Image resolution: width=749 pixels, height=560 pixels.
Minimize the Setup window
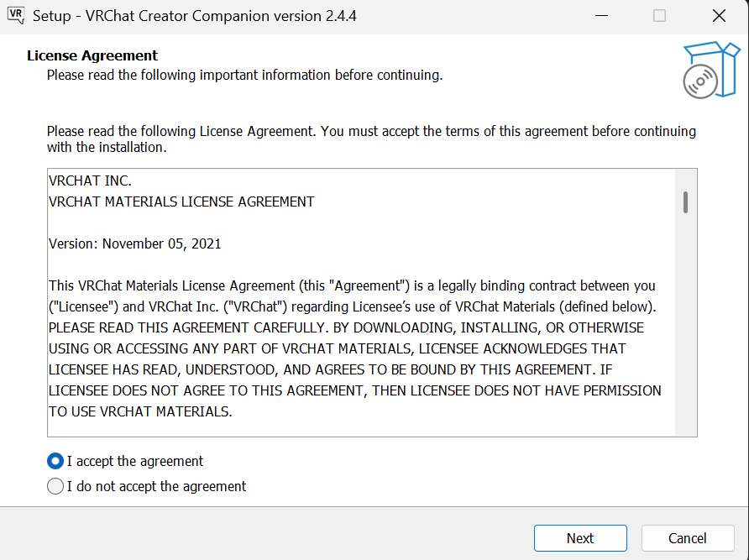[601, 16]
